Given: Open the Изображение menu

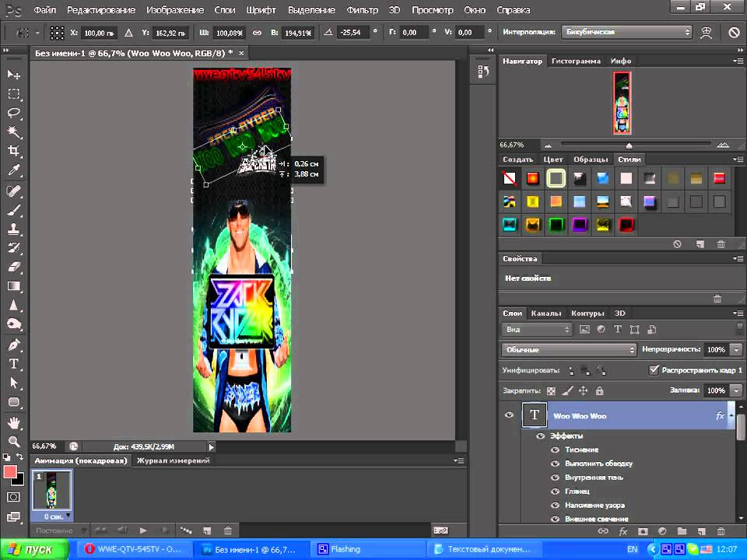Looking at the screenshot, I should (175, 10).
